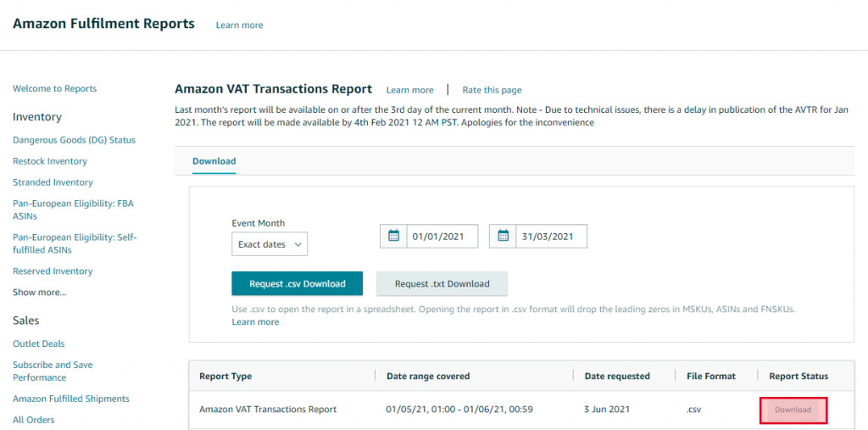Select the Download tab
Screen dimensions: 868x430
[x=214, y=161]
